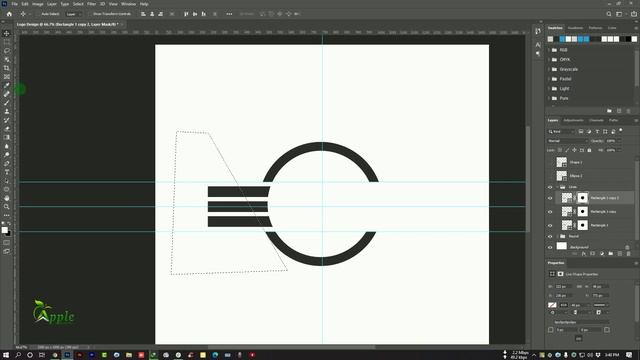640x360 pixels.
Task: Open the Window menu
Action: pyautogui.click(x=128, y=4)
